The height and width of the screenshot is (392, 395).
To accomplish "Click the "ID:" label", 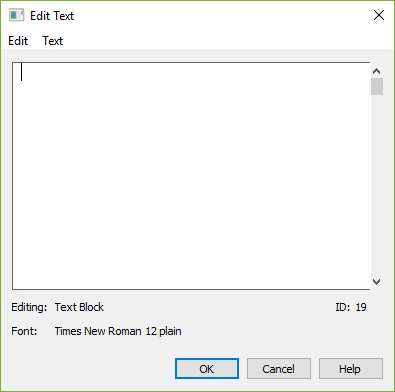I will click(343, 307).
